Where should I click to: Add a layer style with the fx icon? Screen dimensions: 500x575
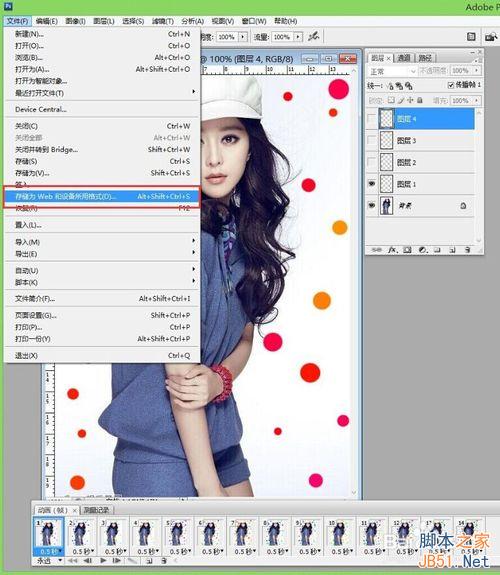392,250
